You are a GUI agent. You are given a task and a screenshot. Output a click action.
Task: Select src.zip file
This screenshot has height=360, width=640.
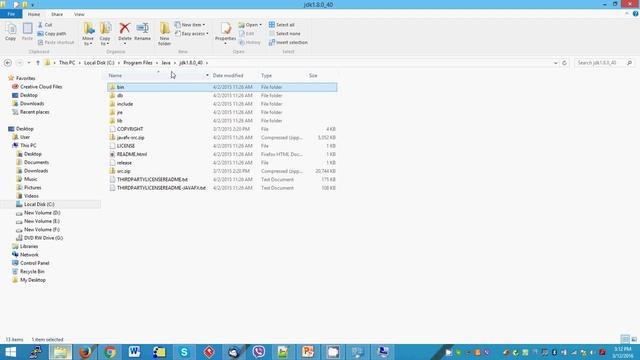pos(222,171)
